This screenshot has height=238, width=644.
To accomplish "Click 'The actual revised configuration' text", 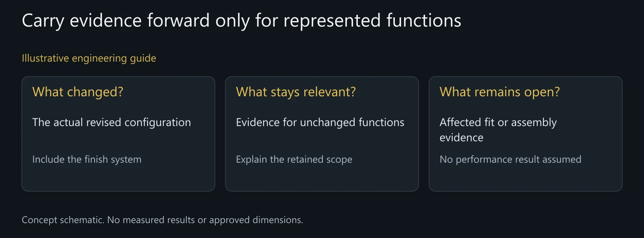I will [111, 122].
